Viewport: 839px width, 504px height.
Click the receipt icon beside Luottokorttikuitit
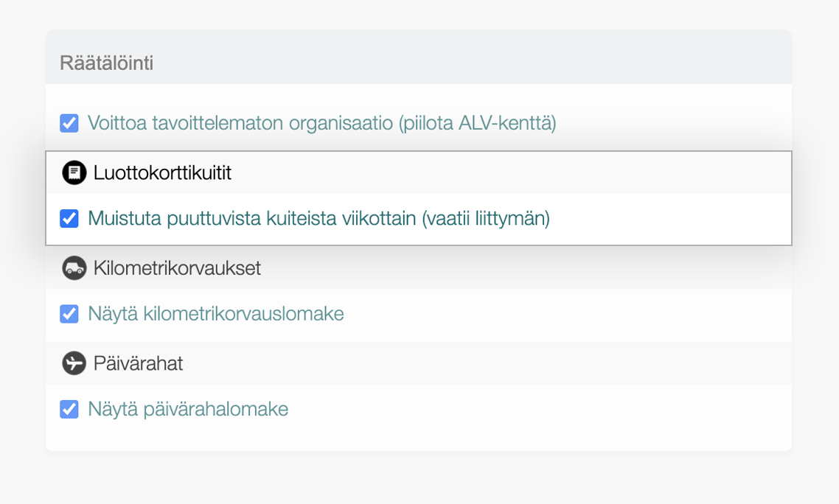74,172
